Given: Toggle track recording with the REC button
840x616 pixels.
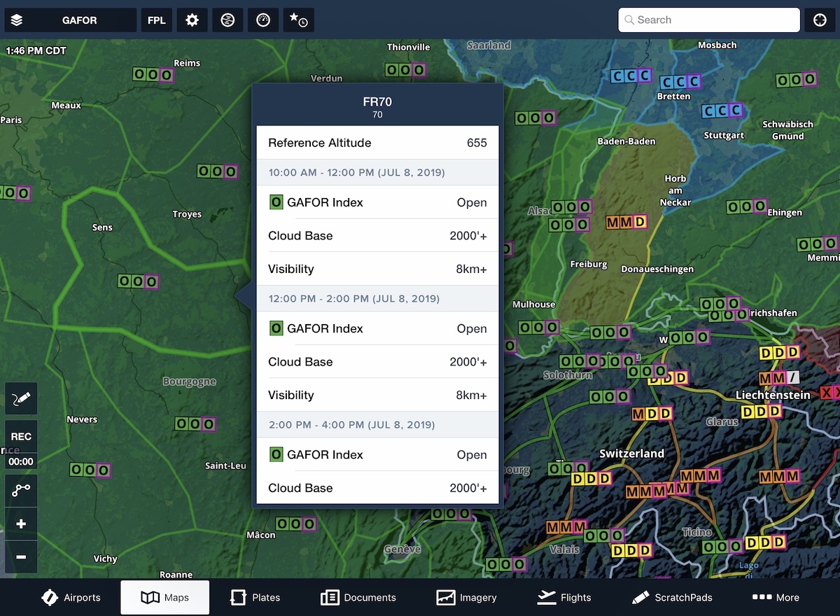Looking at the screenshot, I should point(21,436).
